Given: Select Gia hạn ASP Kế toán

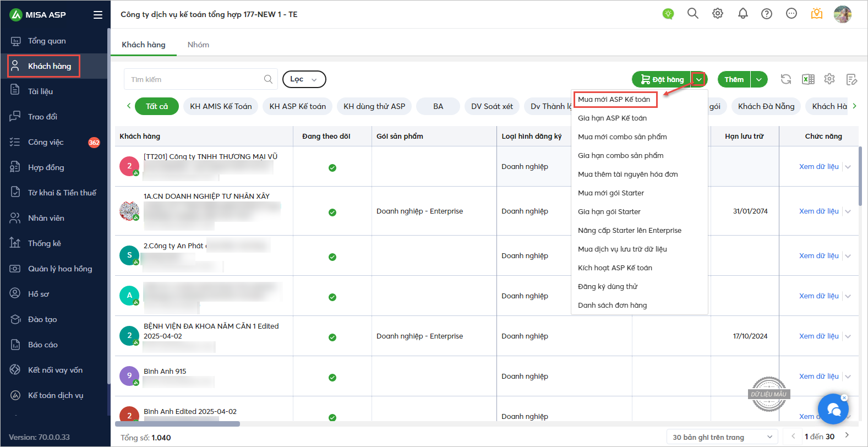Looking at the screenshot, I should (613, 118).
